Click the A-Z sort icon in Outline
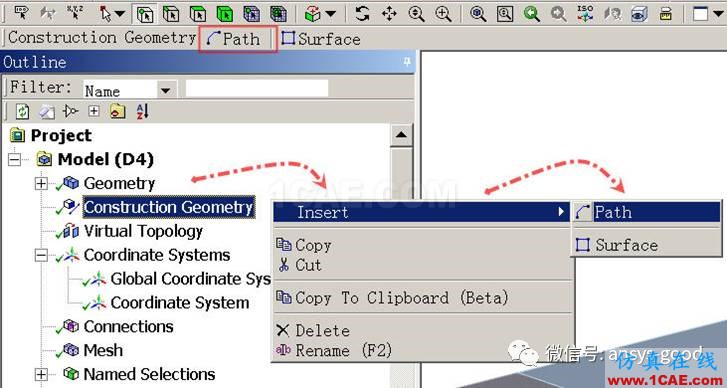This screenshot has width=727, height=388. pyautogui.click(x=142, y=111)
